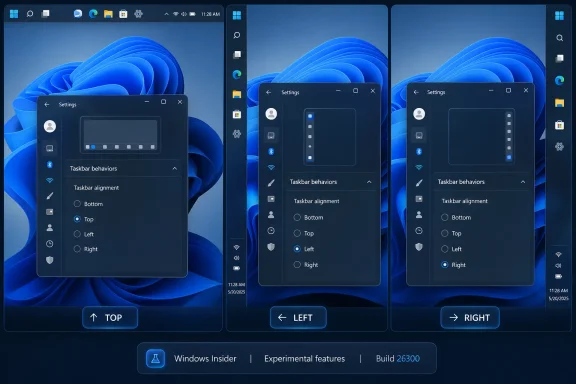Open File Explorer on left vertical taskbar
Image resolution: width=576 pixels, height=384 pixels.
pyautogui.click(x=237, y=94)
